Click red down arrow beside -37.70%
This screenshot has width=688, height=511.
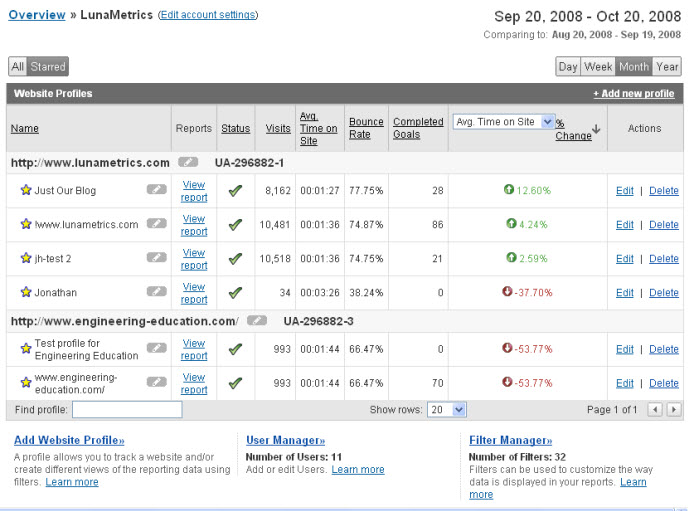[507, 291]
